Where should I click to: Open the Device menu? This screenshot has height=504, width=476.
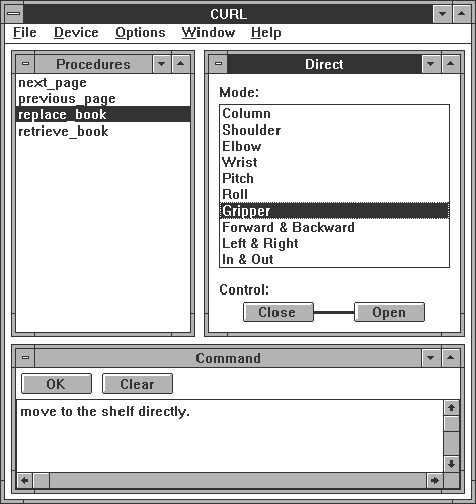pyautogui.click(x=76, y=33)
